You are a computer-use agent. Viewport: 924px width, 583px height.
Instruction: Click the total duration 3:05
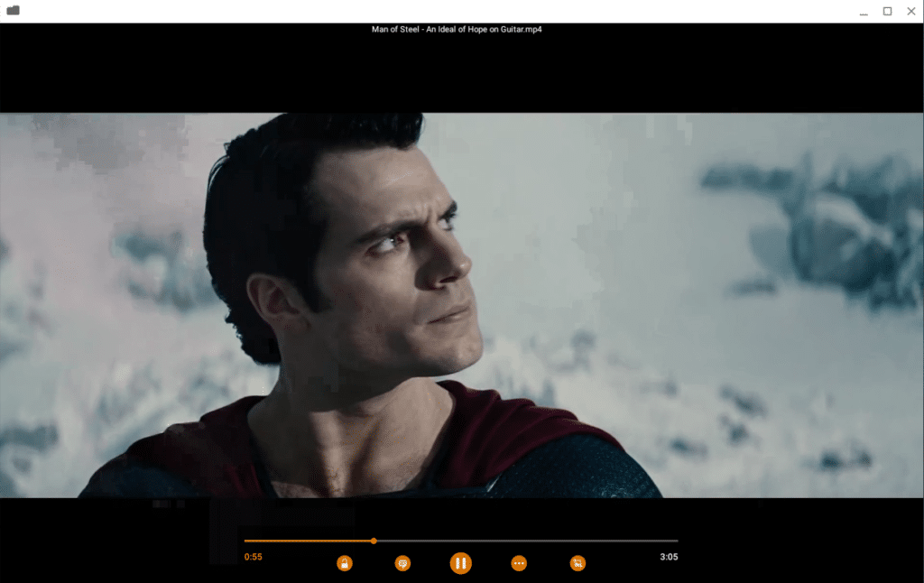(x=669, y=557)
